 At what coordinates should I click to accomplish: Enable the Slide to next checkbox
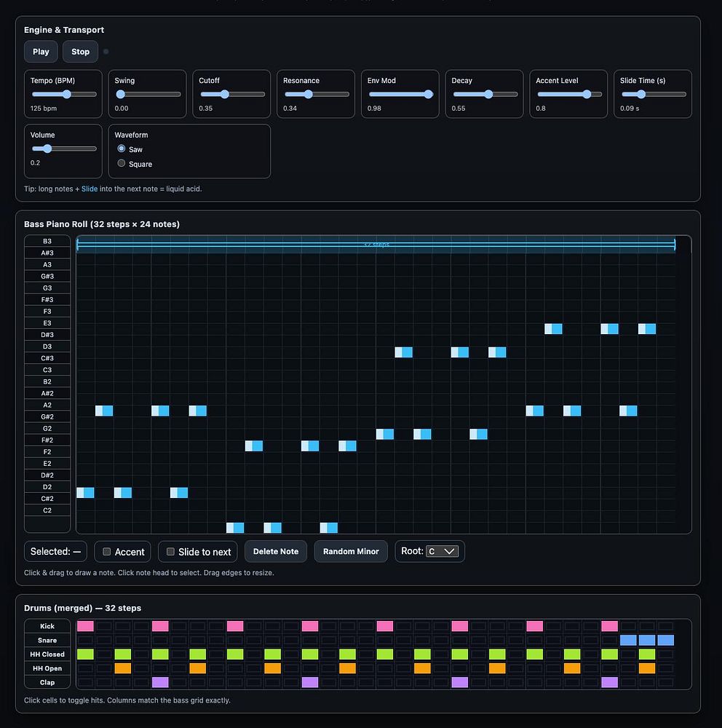[171, 552]
